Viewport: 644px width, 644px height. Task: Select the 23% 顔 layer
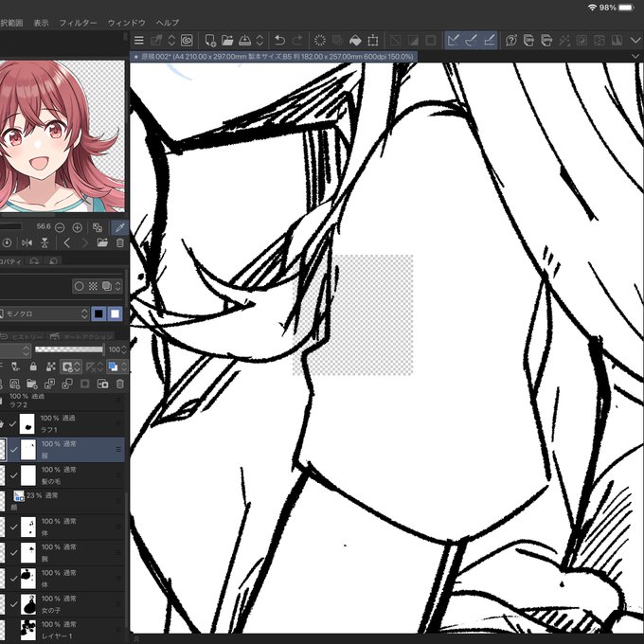(62, 501)
